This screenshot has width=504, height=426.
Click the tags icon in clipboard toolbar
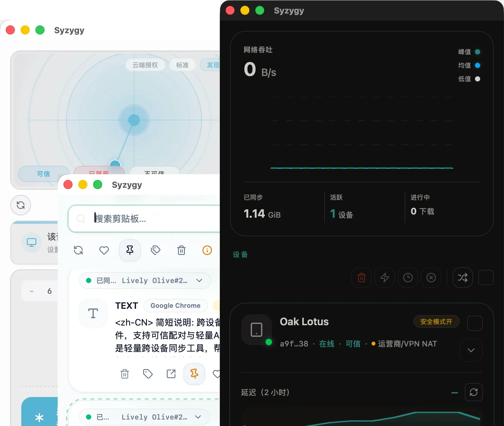pos(156,250)
